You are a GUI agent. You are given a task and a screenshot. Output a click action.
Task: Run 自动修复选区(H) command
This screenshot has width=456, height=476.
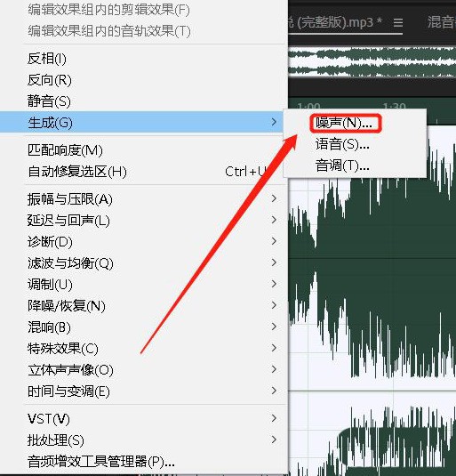(x=77, y=172)
